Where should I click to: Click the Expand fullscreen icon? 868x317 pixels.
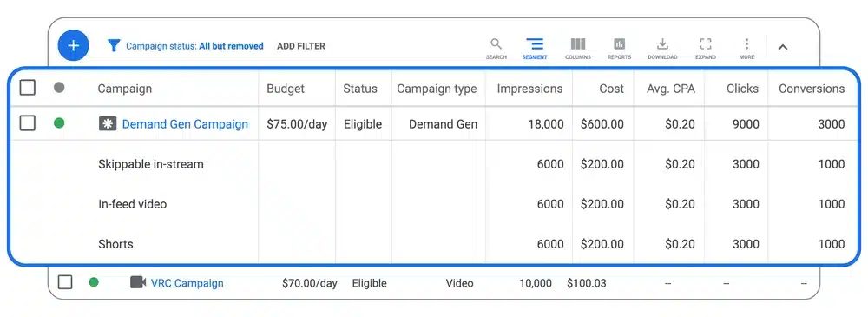705,49
